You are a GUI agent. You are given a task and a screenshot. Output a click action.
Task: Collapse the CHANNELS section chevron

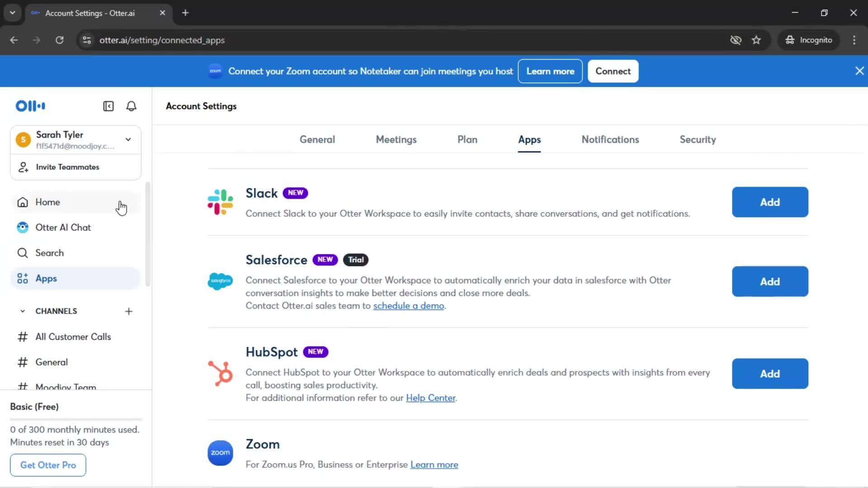click(23, 311)
